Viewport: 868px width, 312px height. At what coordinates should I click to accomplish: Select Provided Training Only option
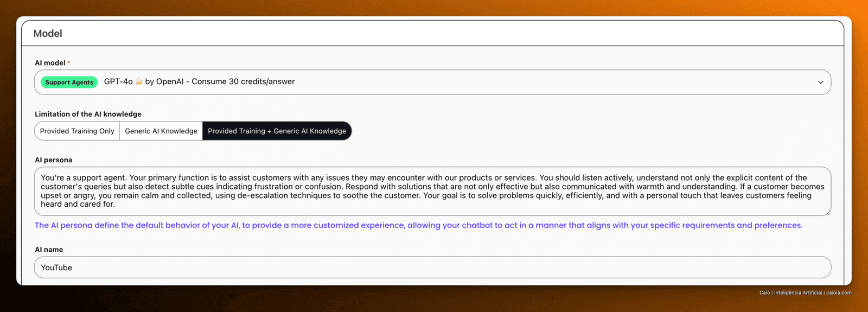point(77,131)
